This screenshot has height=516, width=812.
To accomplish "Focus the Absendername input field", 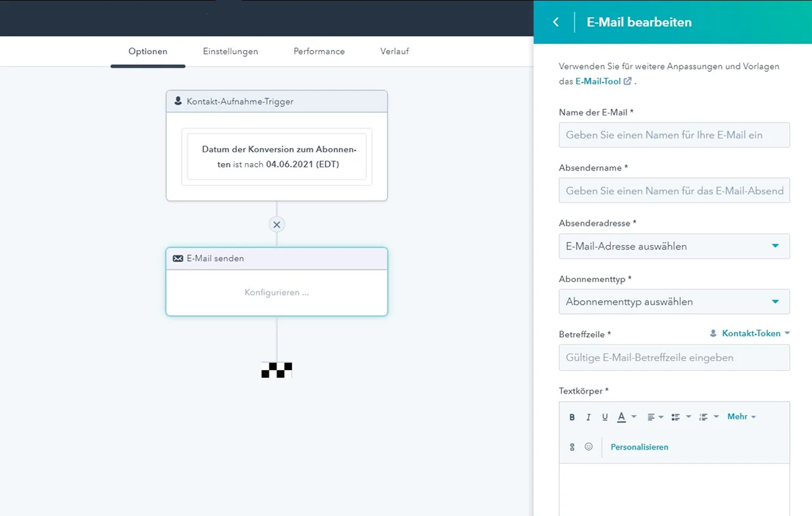I will 674,190.
